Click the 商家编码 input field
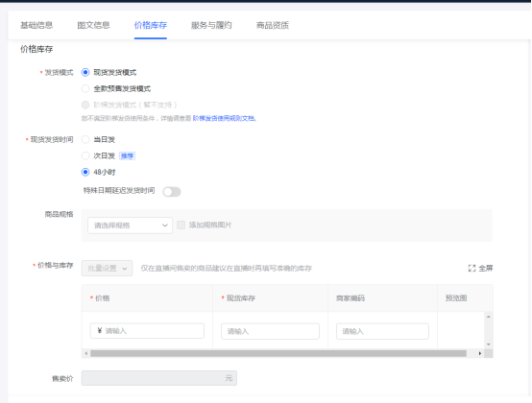Viewport: 532px width, 403px height. 382,331
